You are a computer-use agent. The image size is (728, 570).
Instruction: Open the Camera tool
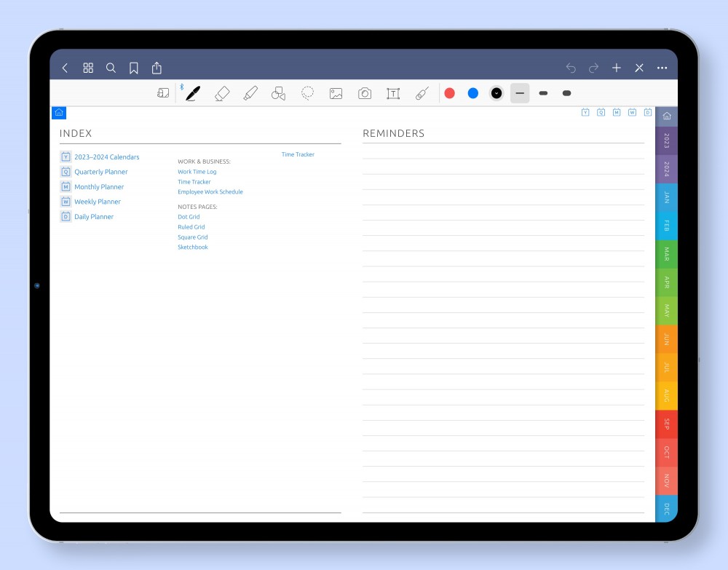pyautogui.click(x=365, y=94)
